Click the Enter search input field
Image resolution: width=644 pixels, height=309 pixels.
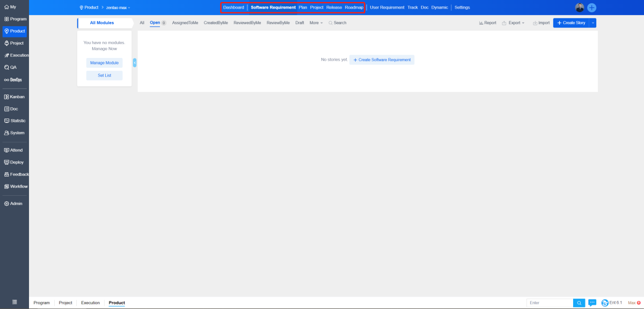(x=550, y=303)
